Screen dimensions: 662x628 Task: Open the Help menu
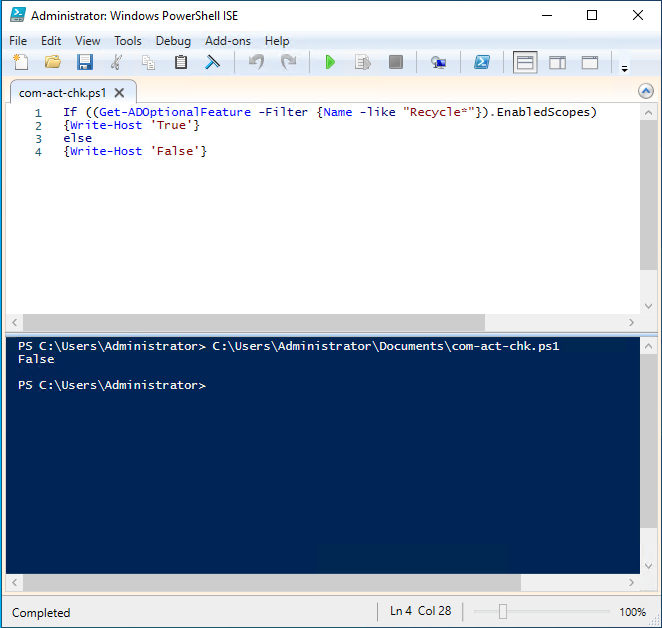tap(277, 41)
